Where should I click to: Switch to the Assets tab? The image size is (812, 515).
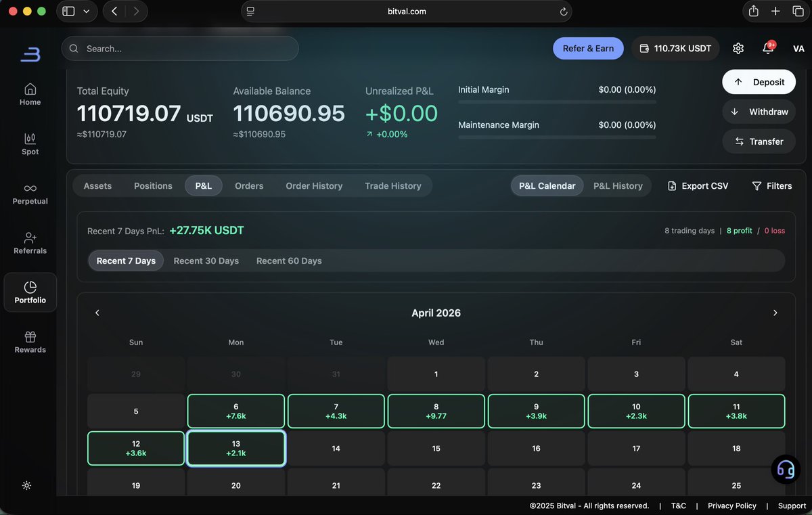(97, 185)
